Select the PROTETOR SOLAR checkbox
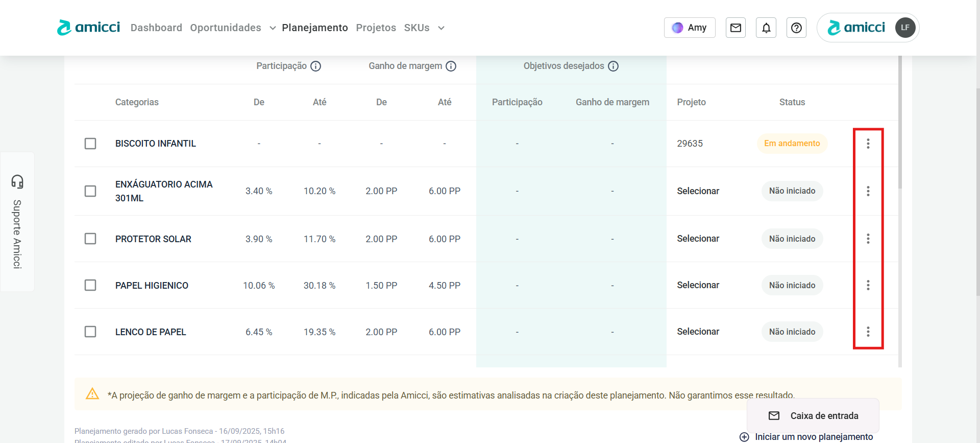This screenshot has width=980, height=443. click(x=90, y=239)
